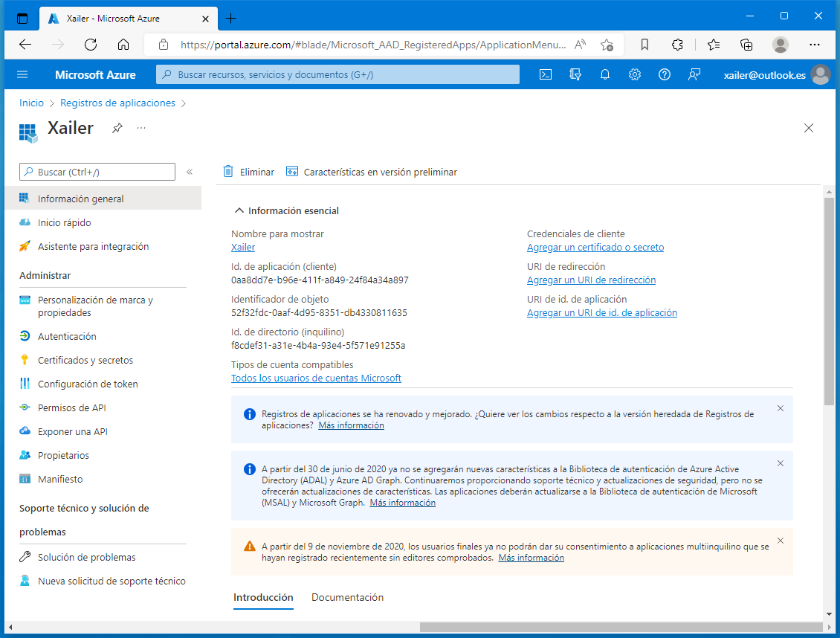This screenshot has height=638, width=840.
Task: Click Más información in November 2020 warning
Action: click(531, 558)
